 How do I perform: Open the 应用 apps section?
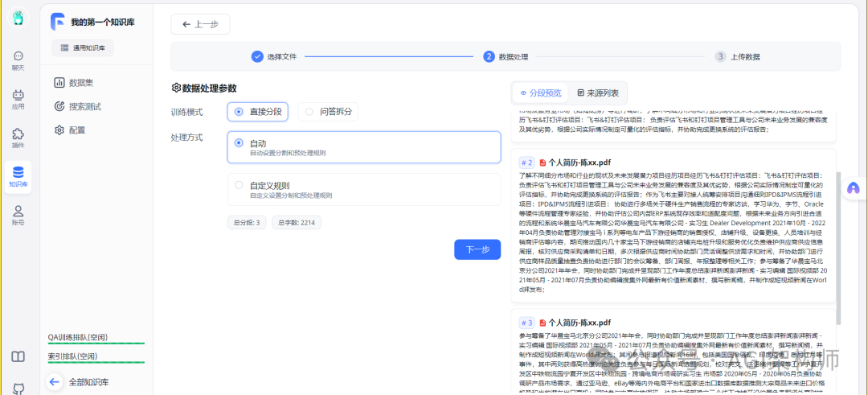coord(18,100)
